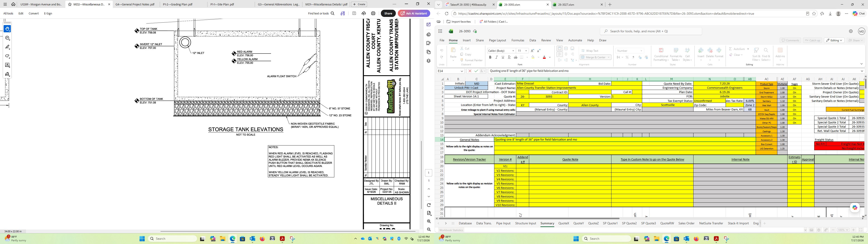Open the Import favorites link in Edge
Screen dimensions: 868x244
[459, 21]
